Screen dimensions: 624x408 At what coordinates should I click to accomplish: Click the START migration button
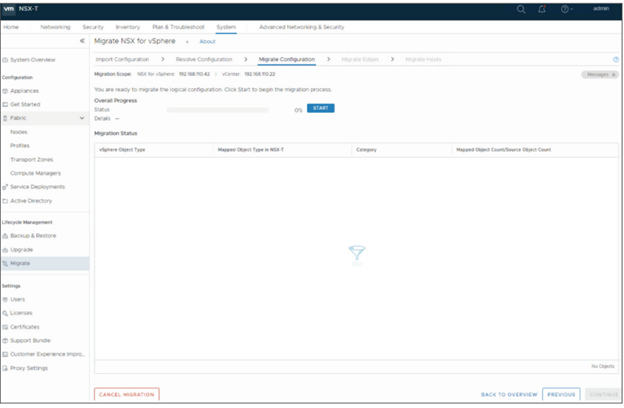point(320,108)
